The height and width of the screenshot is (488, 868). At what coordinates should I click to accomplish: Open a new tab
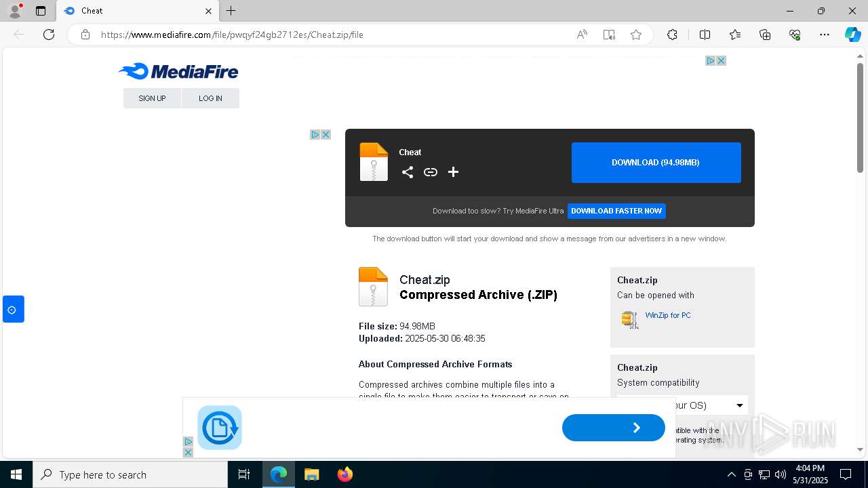231,11
